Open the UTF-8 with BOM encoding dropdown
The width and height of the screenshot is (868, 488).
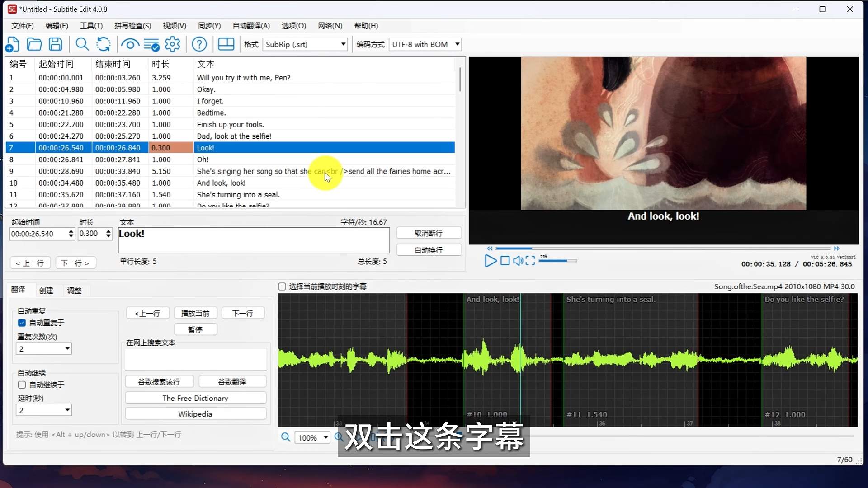click(x=457, y=44)
